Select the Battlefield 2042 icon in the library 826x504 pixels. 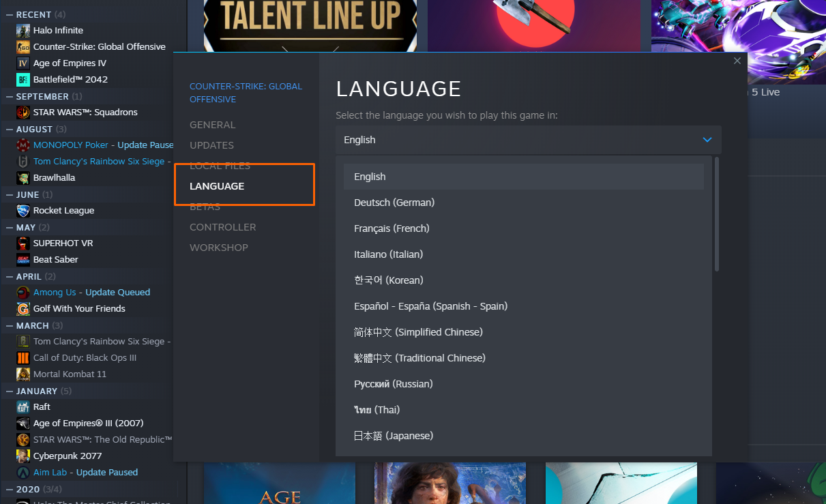click(x=23, y=80)
